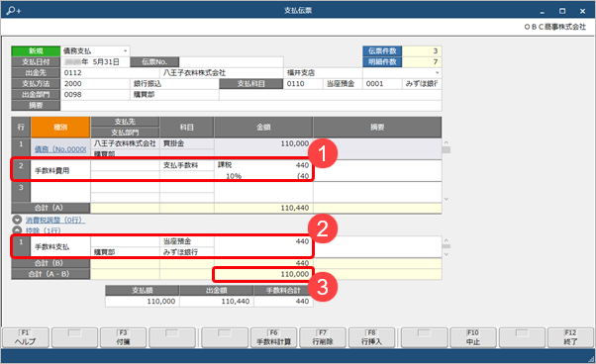Click the F6 手数料計算 button
This screenshot has width=596, height=364.
coord(274,337)
